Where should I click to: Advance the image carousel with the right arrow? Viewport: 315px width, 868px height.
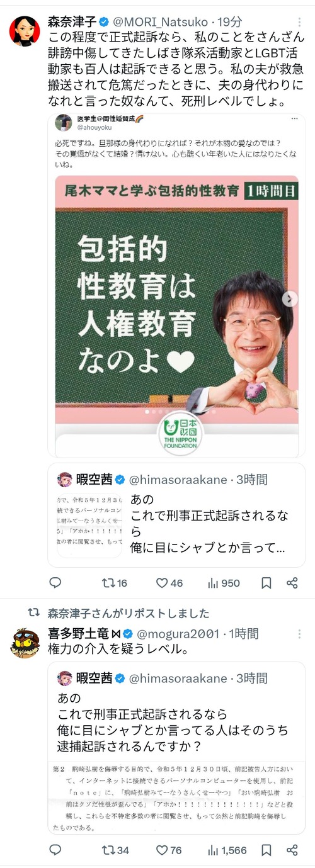click(x=289, y=300)
